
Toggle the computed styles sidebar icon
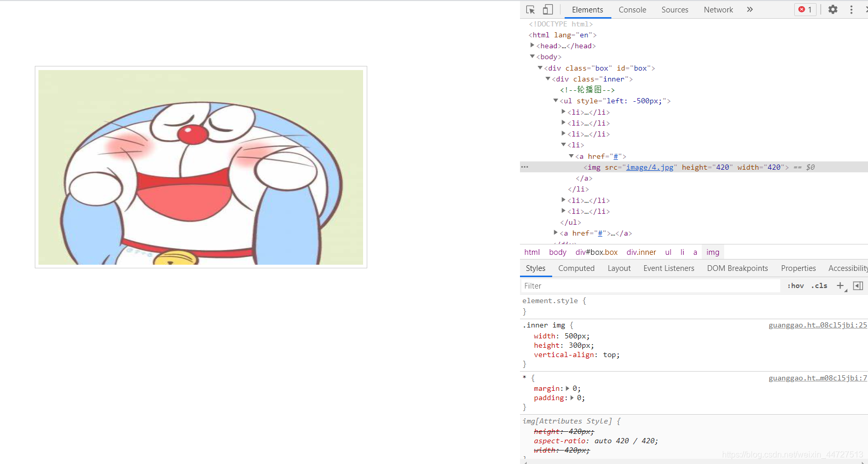click(858, 286)
